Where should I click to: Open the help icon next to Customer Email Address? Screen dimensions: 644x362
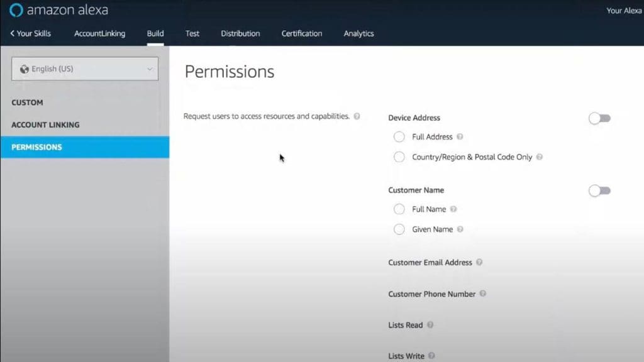pos(480,263)
